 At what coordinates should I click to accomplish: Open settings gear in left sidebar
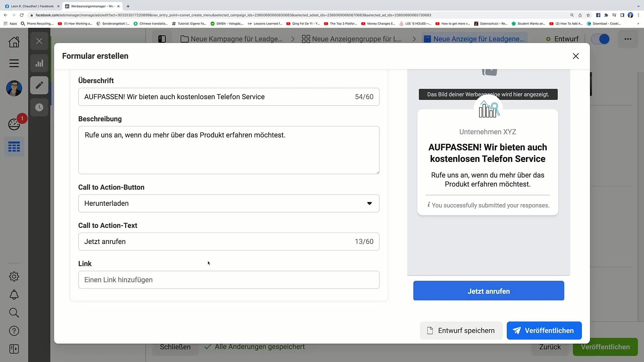click(14, 277)
